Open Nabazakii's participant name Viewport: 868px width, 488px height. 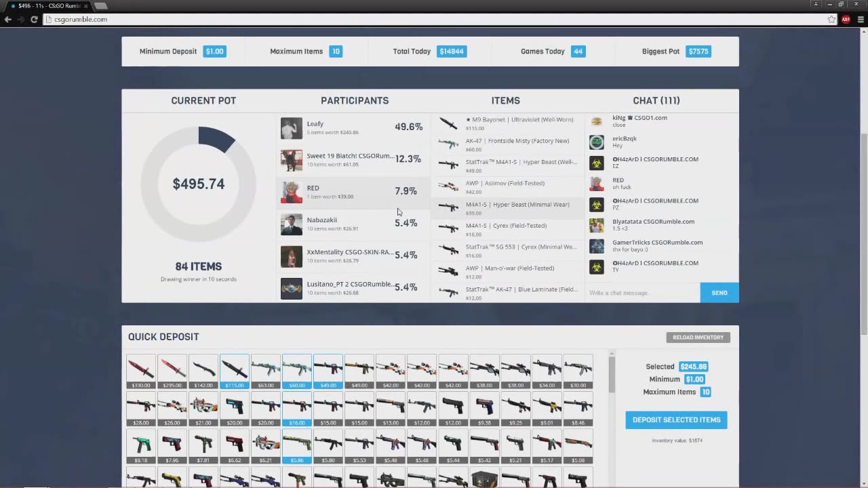pos(321,220)
